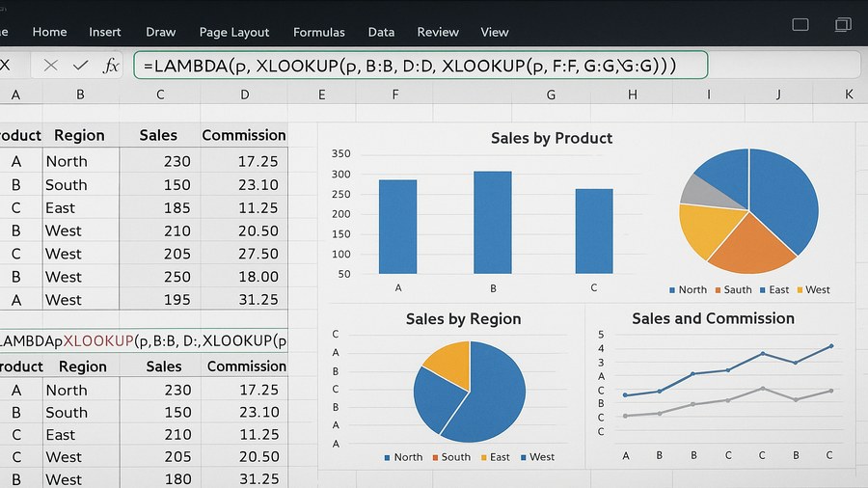Click the orange slice of upper pie chart

751,246
